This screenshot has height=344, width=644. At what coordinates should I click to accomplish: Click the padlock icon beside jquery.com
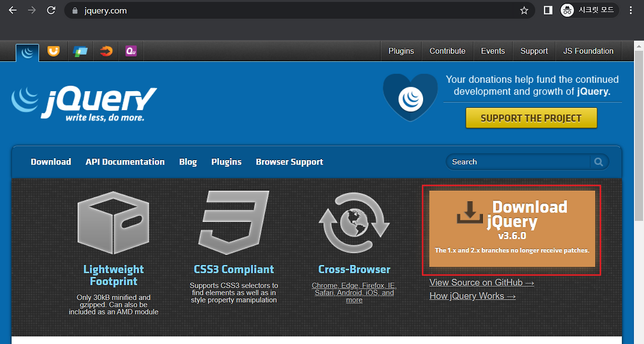(x=75, y=11)
